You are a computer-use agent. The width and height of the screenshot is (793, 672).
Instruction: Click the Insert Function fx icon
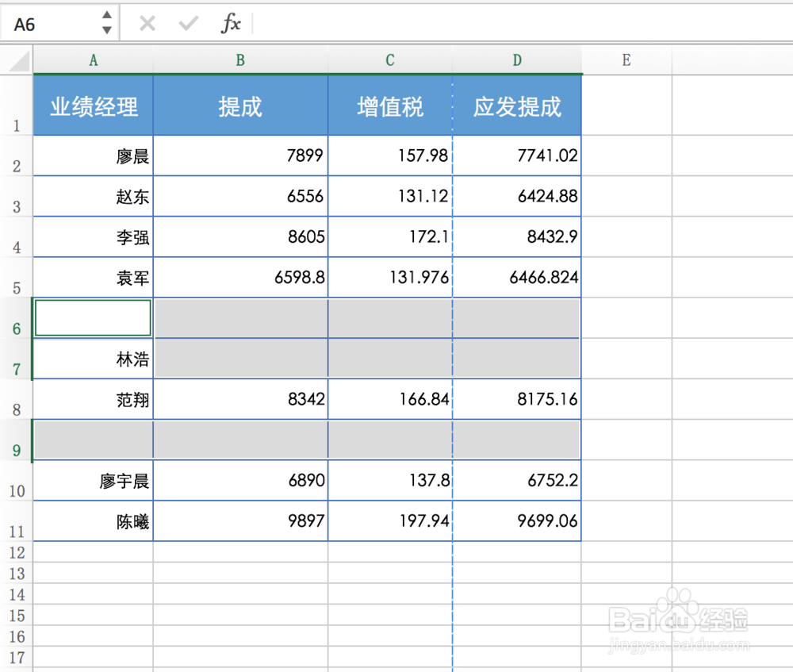pos(231,23)
